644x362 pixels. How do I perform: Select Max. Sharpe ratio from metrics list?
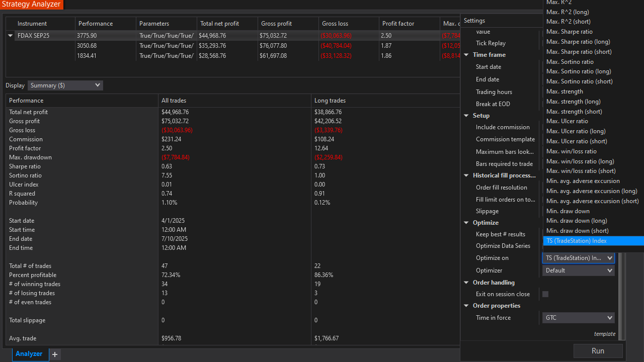click(569, 31)
